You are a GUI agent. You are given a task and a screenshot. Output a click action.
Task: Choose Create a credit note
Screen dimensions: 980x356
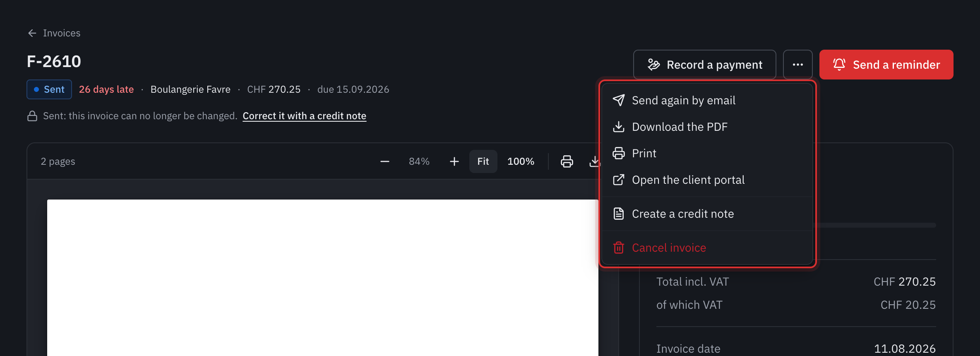coord(707,214)
